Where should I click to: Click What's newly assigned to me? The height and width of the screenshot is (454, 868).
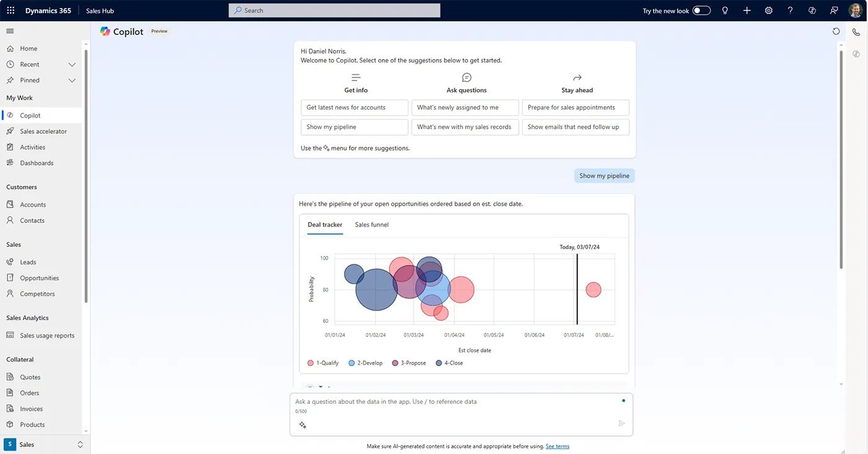(465, 108)
